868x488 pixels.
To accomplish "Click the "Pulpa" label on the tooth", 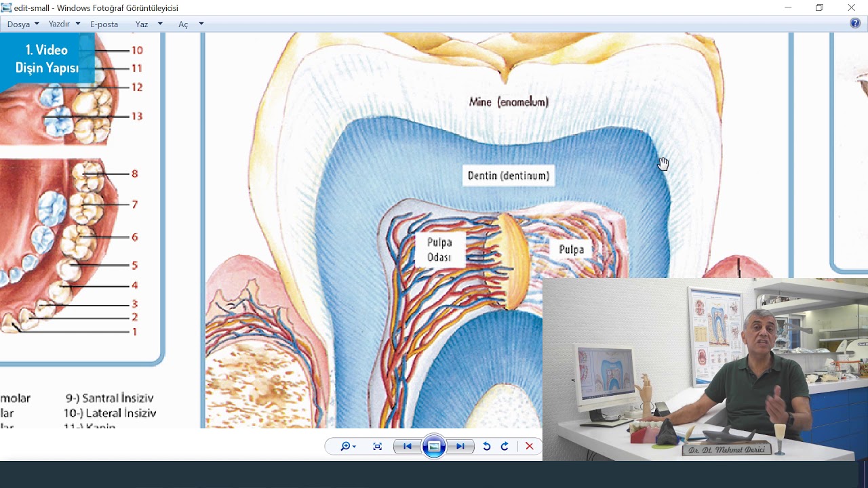I will [x=572, y=249].
